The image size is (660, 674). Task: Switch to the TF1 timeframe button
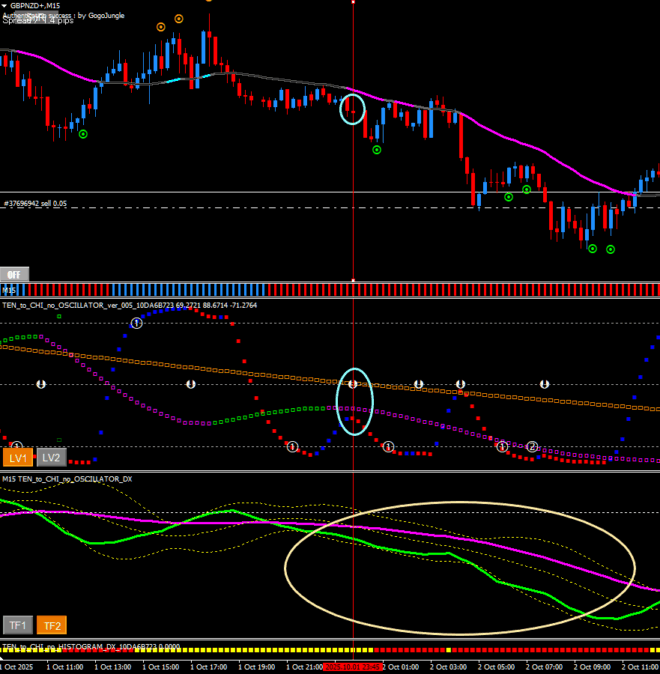(x=18, y=625)
